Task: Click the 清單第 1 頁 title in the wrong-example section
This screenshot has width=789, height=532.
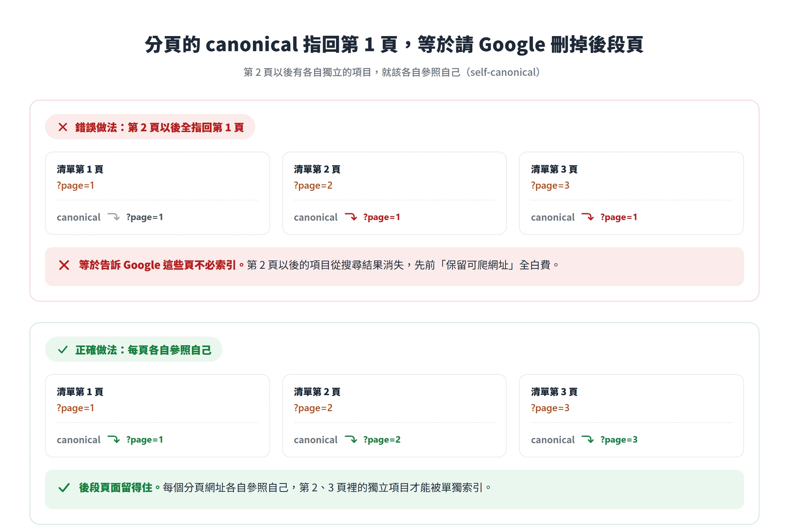Action: point(80,169)
